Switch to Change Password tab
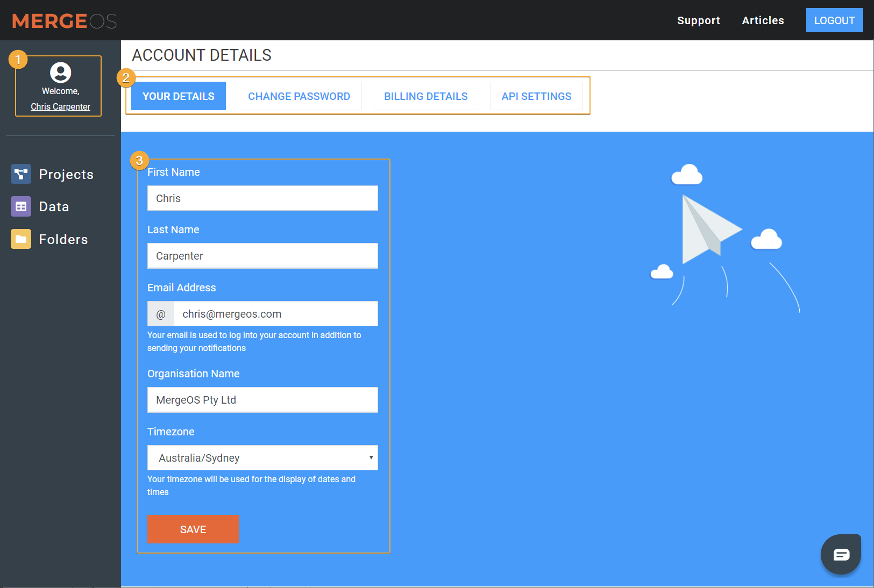Screen dimensions: 874x588 tap(299, 96)
